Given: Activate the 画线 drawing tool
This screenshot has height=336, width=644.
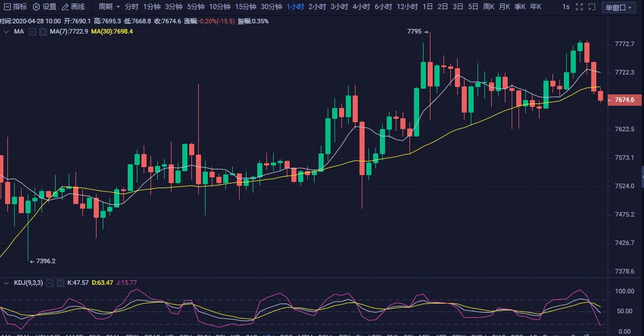Looking at the screenshot, I should tap(73, 7).
